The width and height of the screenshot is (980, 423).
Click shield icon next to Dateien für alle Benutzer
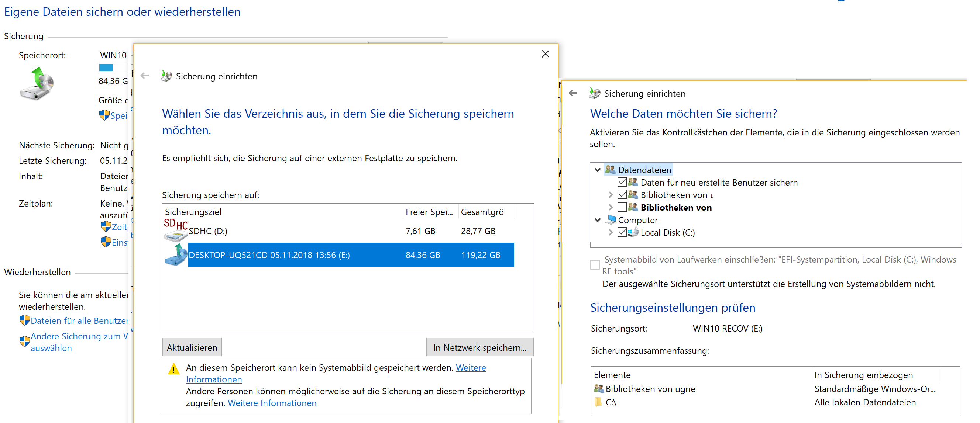[x=24, y=320]
